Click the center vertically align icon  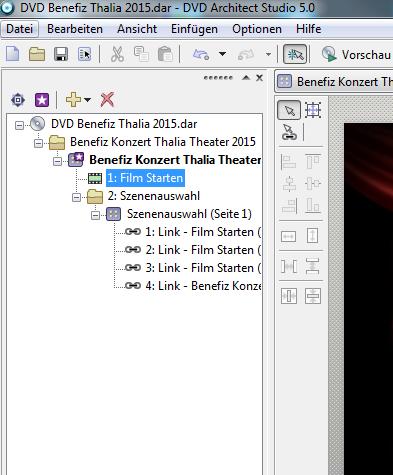tap(289, 184)
